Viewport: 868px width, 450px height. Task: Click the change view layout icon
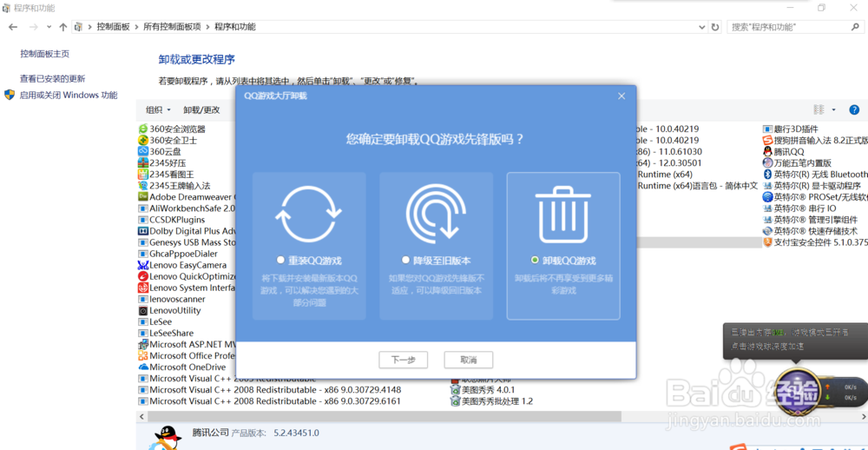[819, 109]
